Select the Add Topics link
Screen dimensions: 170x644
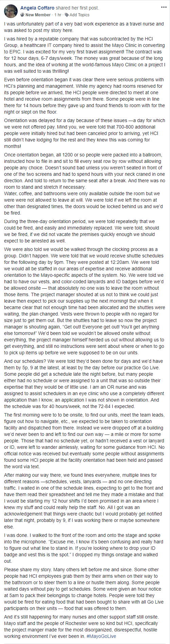pyautogui.click(x=79, y=15)
